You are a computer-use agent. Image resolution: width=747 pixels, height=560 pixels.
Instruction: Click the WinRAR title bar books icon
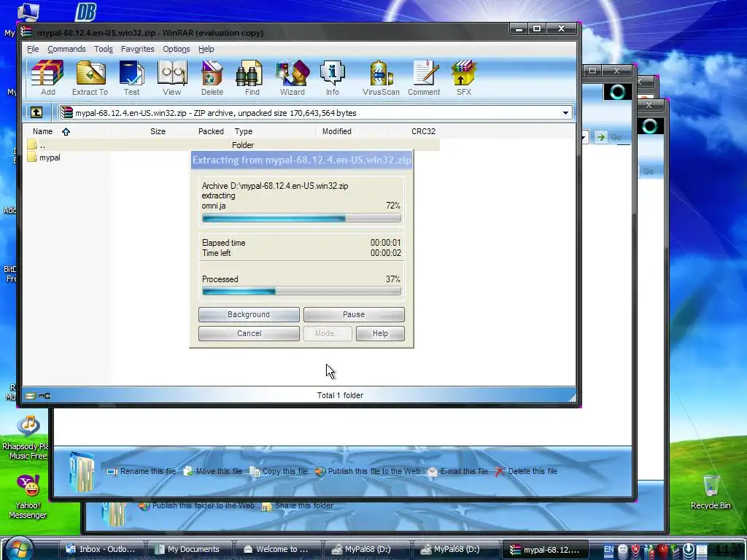click(x=26, y=32)
